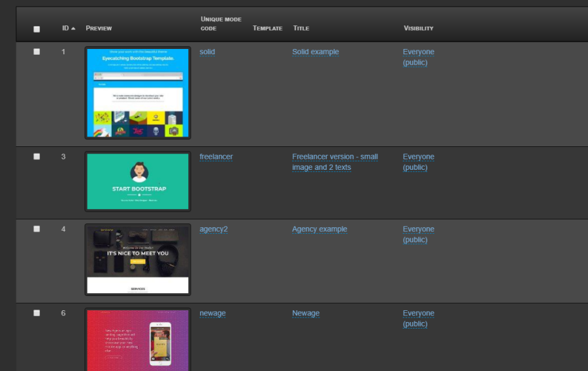Click ID cell with value 4

[x=63, y=229]
